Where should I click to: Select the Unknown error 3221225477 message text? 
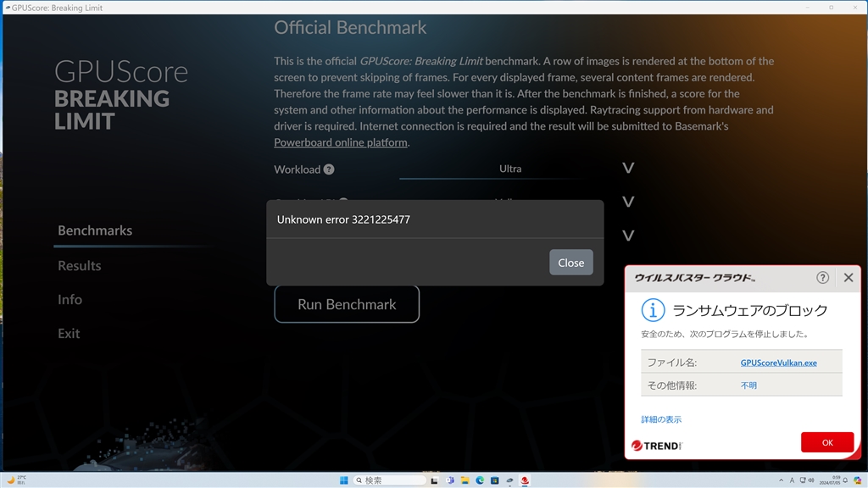tap(343, 219)
